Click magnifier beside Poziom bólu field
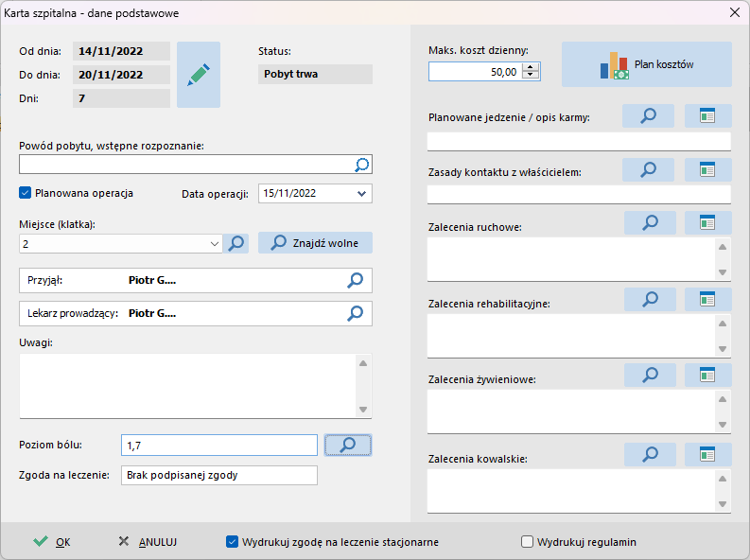 [x=348, y=446]
